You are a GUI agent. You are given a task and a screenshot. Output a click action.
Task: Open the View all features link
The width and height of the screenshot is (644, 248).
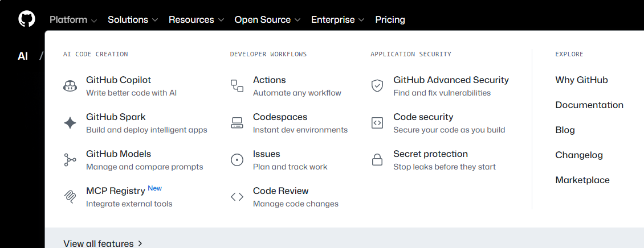tap(103, 243)
